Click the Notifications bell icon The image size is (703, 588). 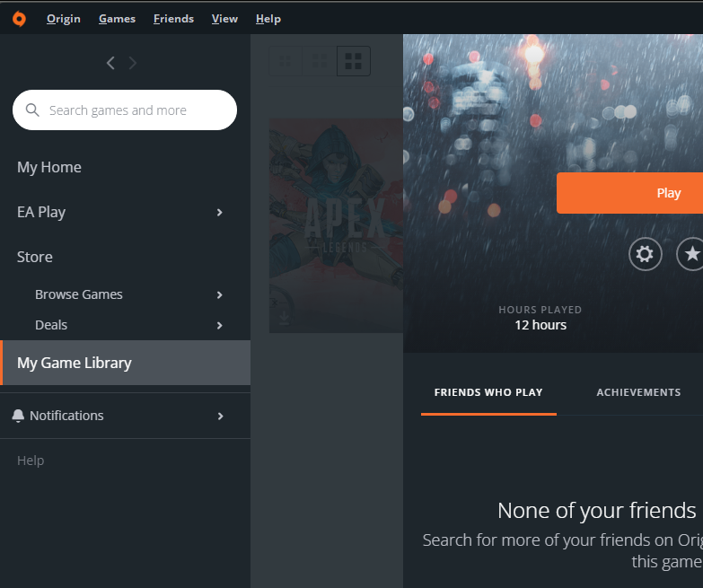(18, 416)
